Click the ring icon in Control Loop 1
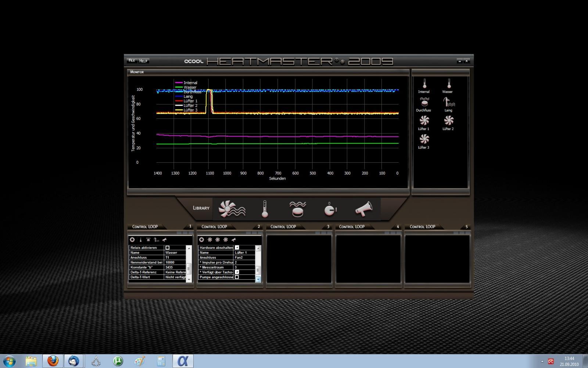The image size is (588, 368). coord(132,240)
